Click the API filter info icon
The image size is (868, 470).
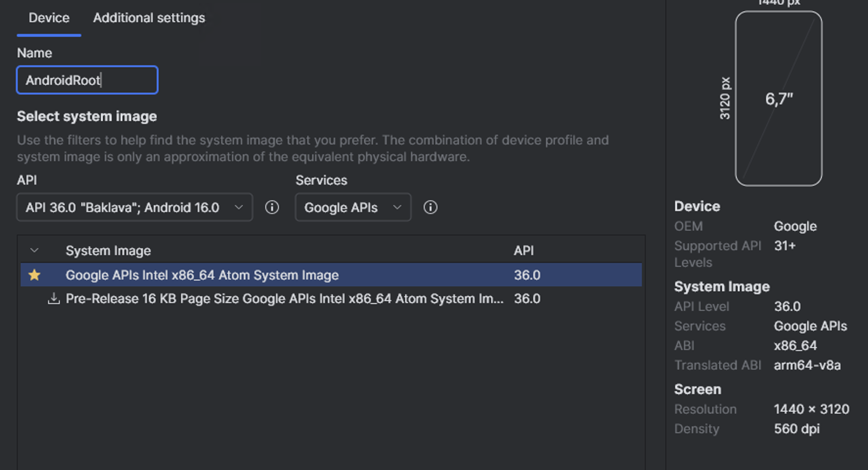click(272, 207)
